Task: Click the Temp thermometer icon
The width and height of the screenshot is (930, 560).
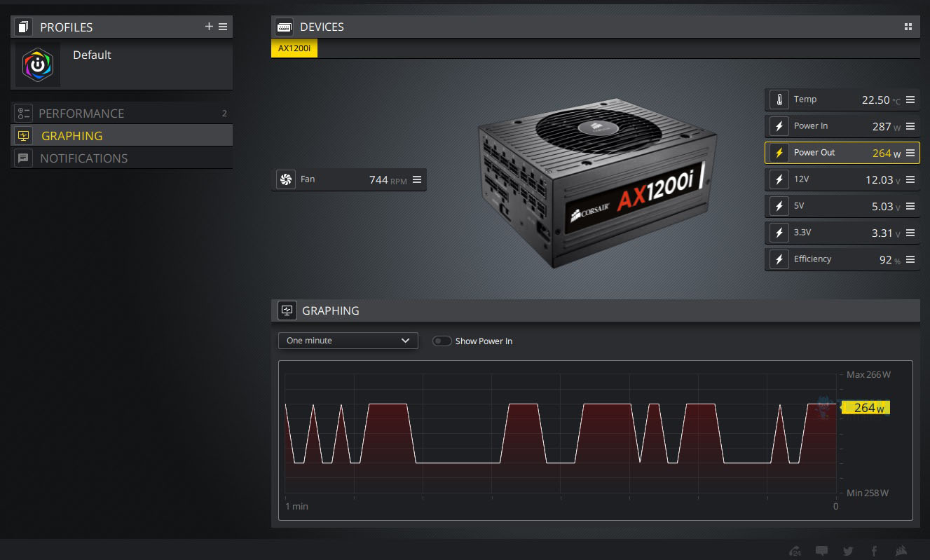Action: pyautogui.click(x=779, y=100)
